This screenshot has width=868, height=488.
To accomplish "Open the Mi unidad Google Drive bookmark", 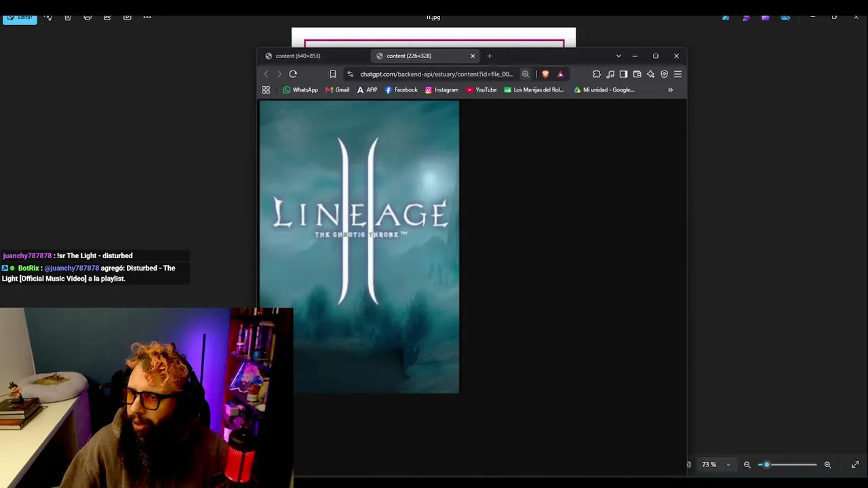I will pyautogui.click(x=604, y=89).
